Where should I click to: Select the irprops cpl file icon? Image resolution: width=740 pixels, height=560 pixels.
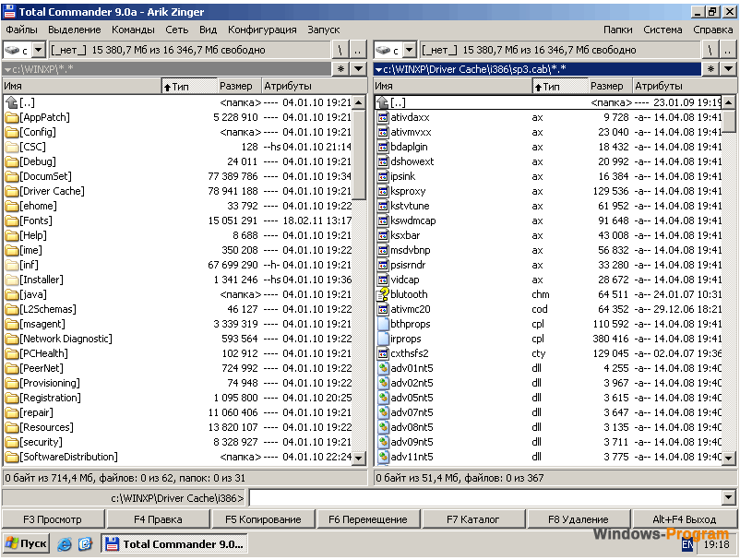(383, 339)
